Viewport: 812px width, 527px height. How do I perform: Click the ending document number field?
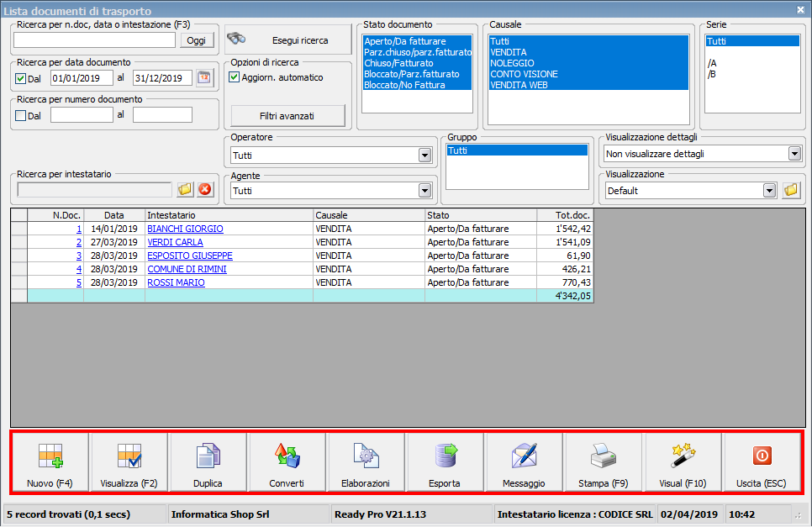click(162, 115)
